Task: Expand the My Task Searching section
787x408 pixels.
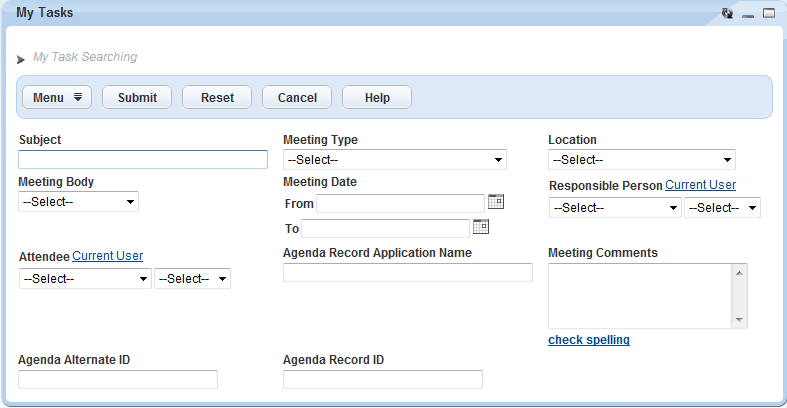Action: [21, 59]
